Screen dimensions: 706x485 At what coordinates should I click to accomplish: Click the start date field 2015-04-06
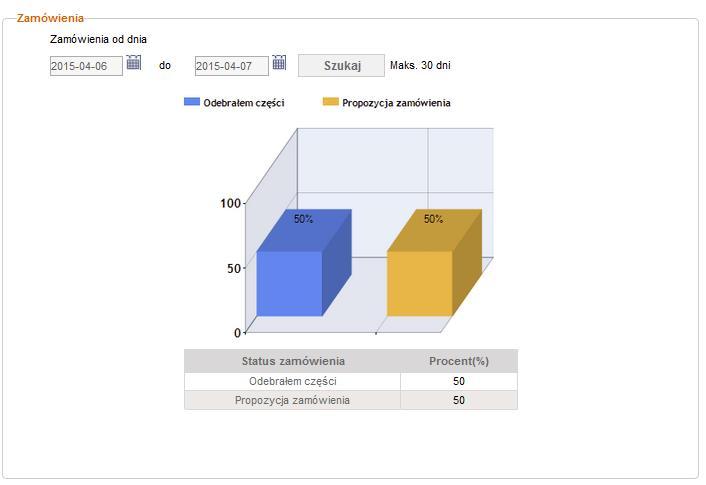(x=86, y=66)
